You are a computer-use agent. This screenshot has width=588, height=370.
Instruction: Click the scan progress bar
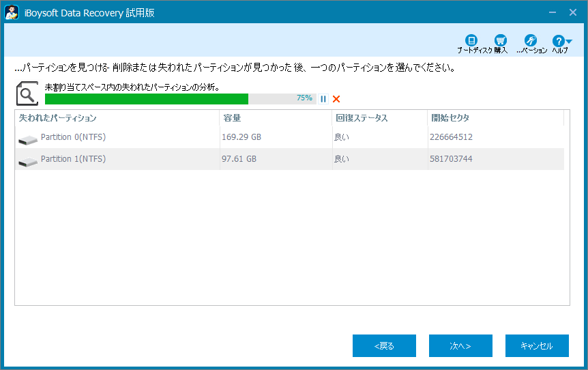(180, 99)
